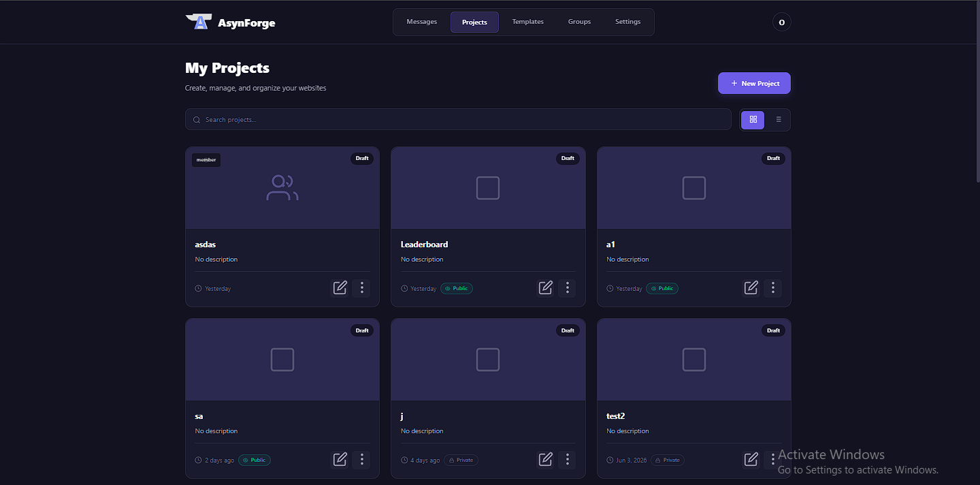Open user avatar menu labeled O
This screenshot has height=485, width=980.
coord(781,22)
